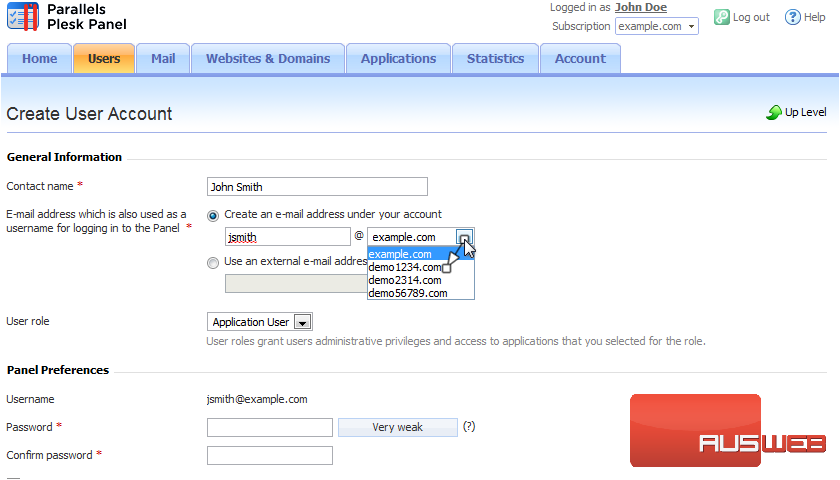The width and height of the screenshot is (840, 480).
Task: Click the Create User Account page title
Action: point(89,114)
